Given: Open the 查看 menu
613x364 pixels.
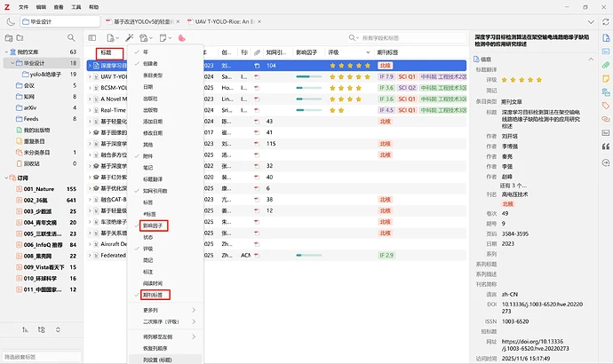Looking at the screenshot, I should coord(59,7).
